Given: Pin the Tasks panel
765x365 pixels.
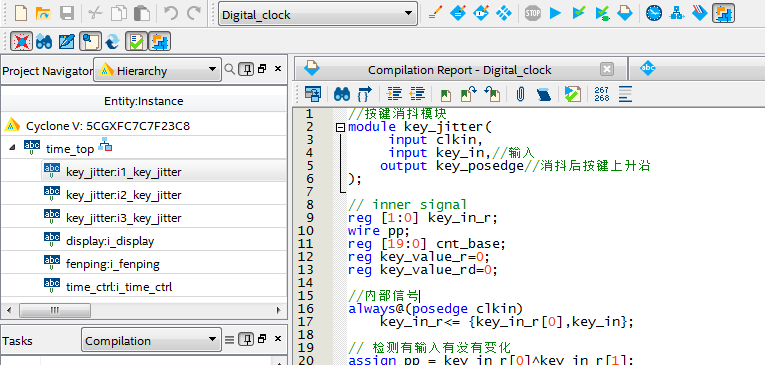Looking at the screenshot, I should (246, 339).
